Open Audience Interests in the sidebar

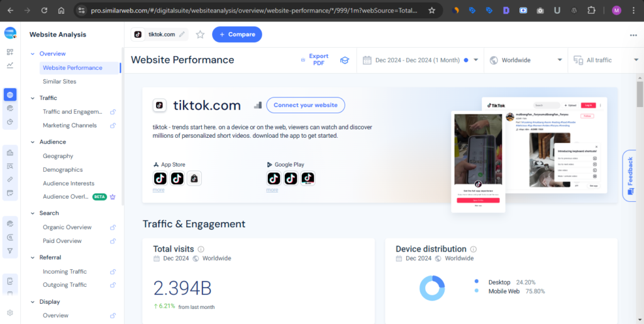point(69,184)
